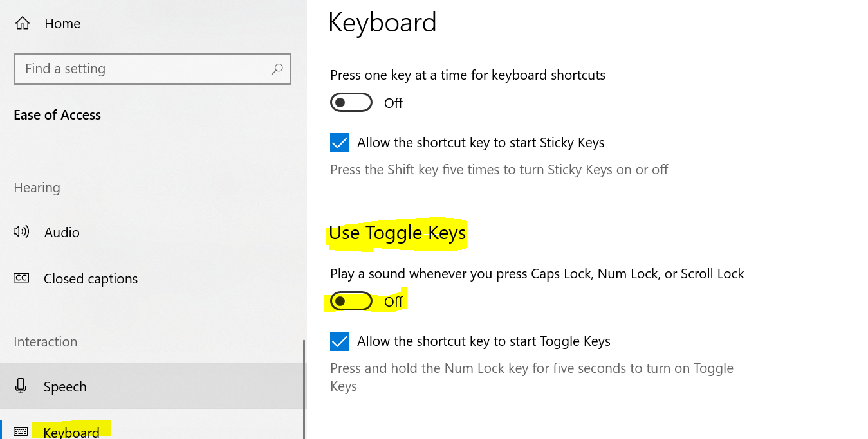
Task: Open the Audio settings section
Action: point(62,232)
